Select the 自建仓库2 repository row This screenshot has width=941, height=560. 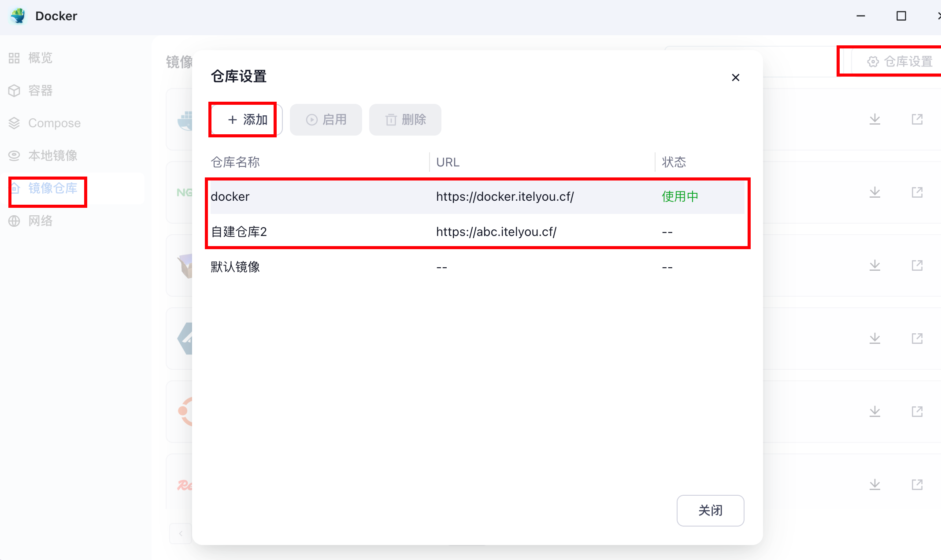click(x=478, y=232)
